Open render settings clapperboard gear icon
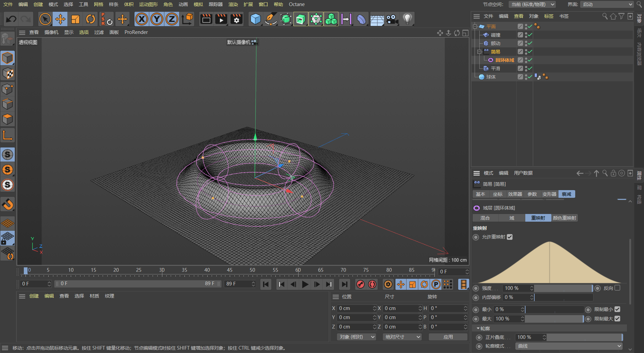The width and height of the screenshot is (644, 353). tap(236, 19)
